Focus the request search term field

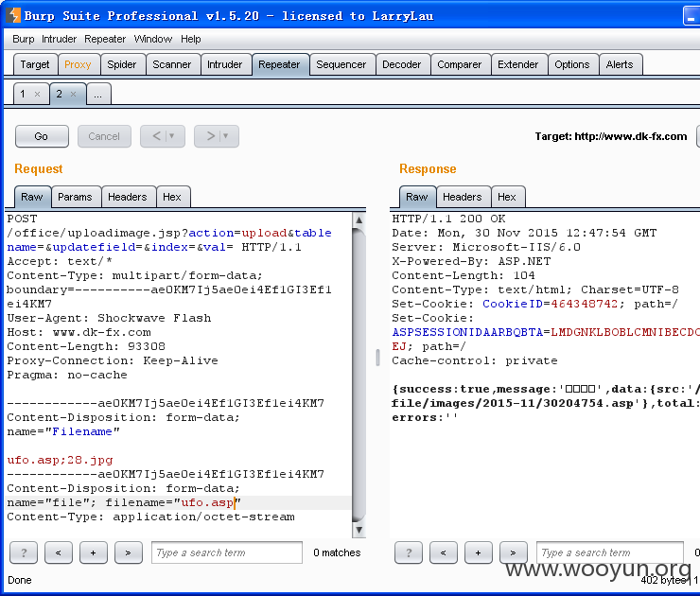click(x=227, y=552)
